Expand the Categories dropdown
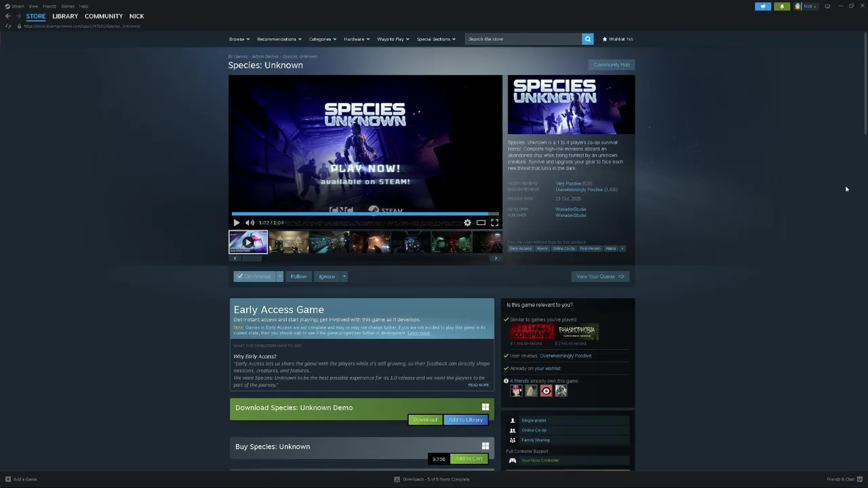868x488 pixels. point(323,39)
